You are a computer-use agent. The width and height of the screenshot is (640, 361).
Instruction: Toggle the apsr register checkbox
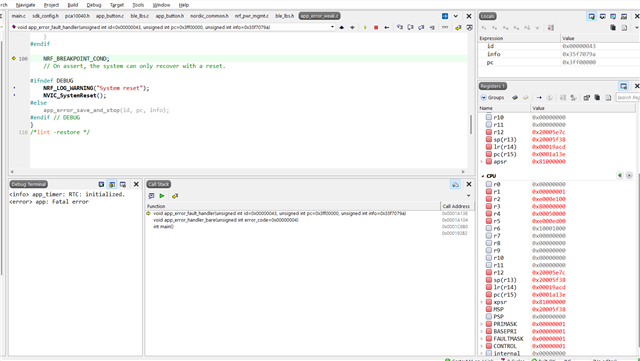click(x=489, y=162)
